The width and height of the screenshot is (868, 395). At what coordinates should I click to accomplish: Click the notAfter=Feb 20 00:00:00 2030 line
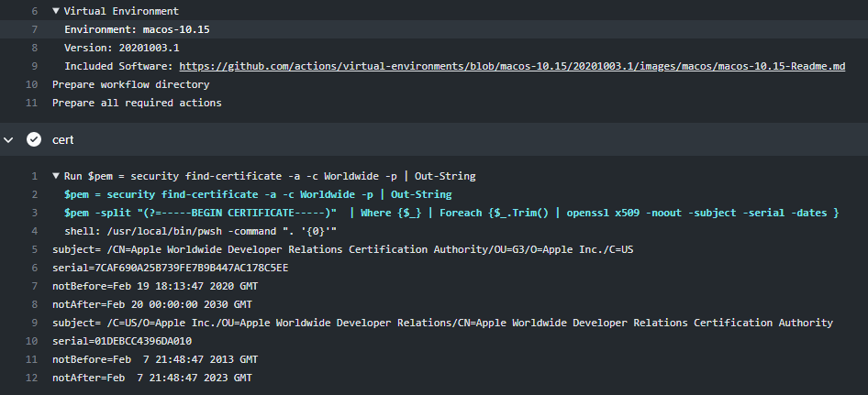click(x=151, y=303)
